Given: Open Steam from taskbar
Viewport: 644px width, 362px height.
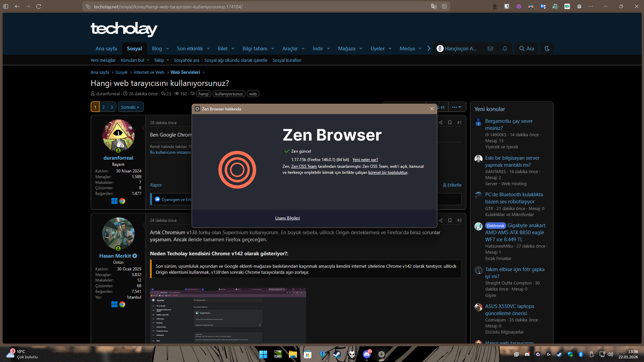Looking at the screenshot, I should coord(337,354).
